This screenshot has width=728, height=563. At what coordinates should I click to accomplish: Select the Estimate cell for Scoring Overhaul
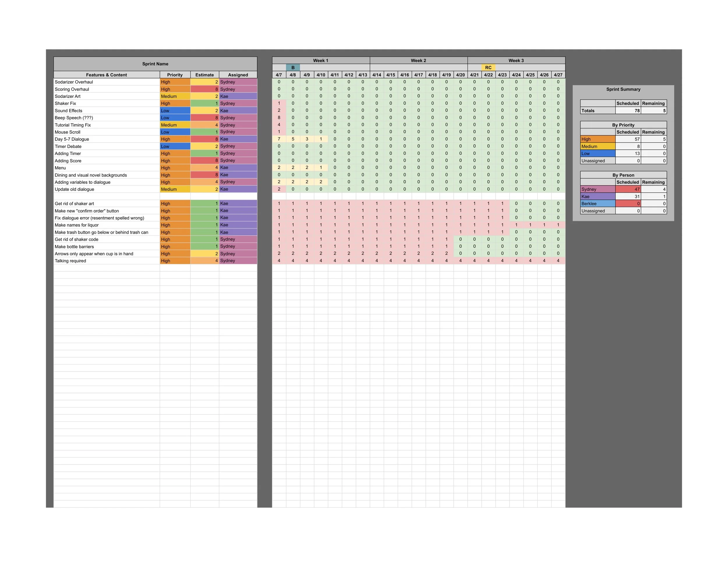[204, 89]
